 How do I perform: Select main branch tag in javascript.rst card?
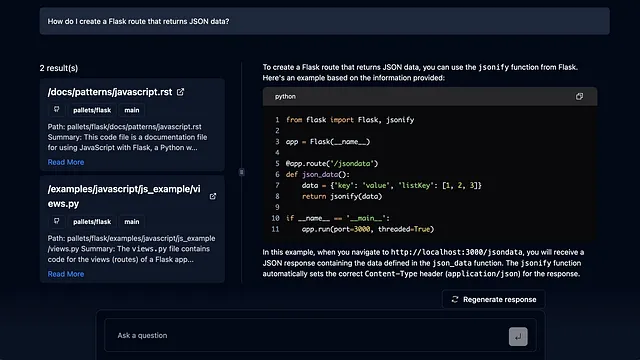tap(131, 110)
